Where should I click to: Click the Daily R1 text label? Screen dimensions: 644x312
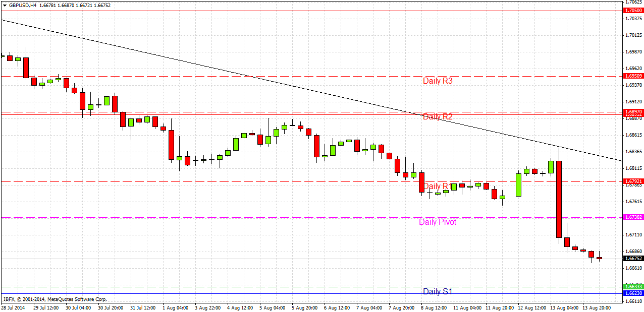pos(437,186)
